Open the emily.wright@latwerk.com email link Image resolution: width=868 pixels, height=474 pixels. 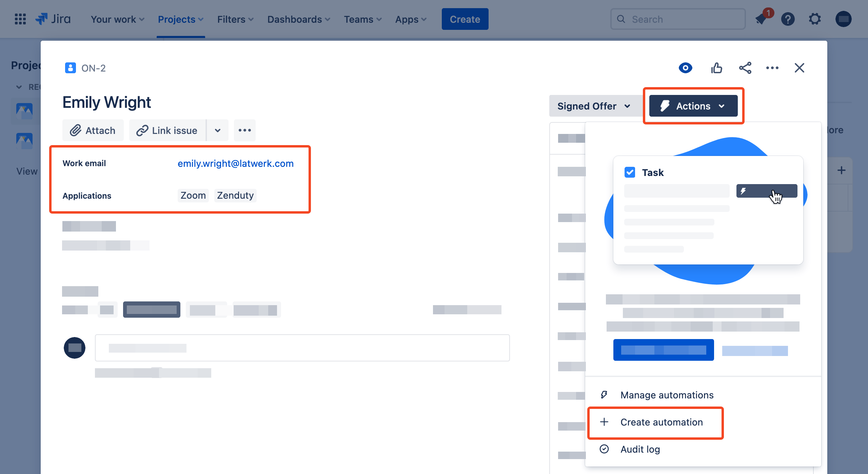236,163
